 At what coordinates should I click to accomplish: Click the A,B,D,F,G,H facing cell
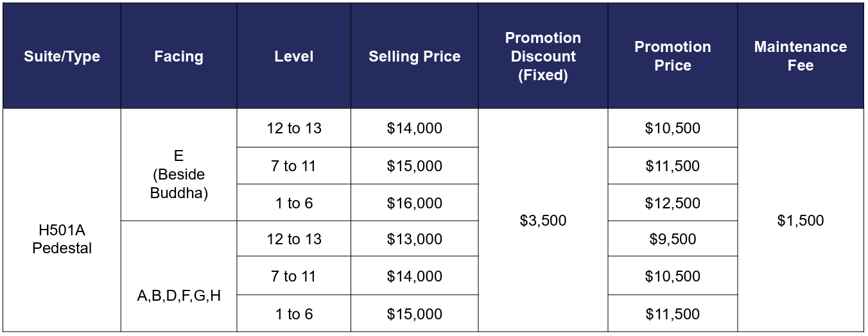pyautogui.click(x=178, y=276)
